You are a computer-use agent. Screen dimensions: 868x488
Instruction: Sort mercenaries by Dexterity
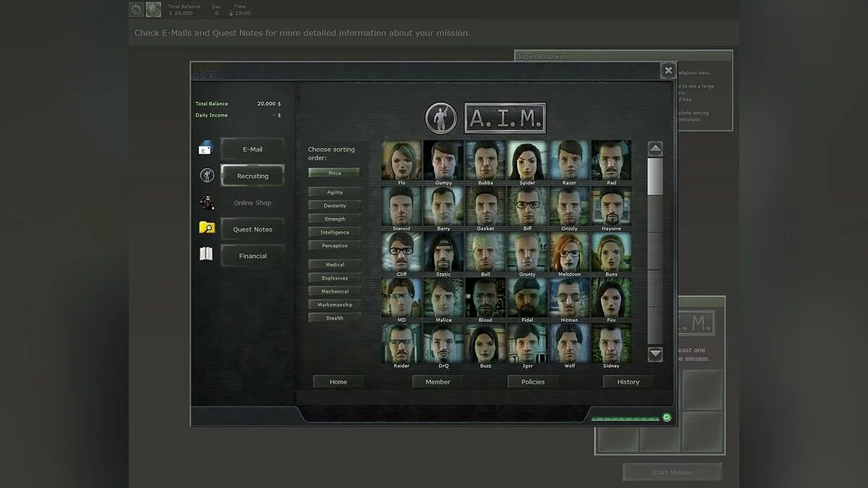click(x=334, y=206)
